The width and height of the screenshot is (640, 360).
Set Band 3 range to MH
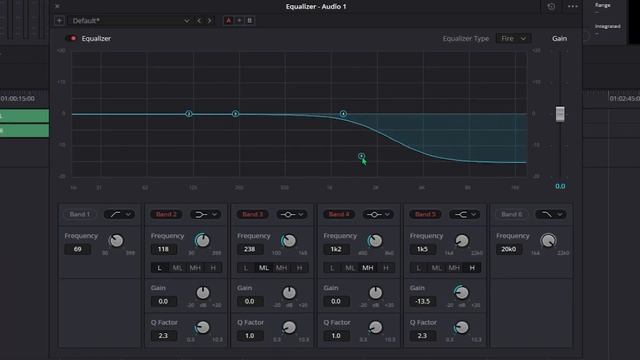pos(282,268)
